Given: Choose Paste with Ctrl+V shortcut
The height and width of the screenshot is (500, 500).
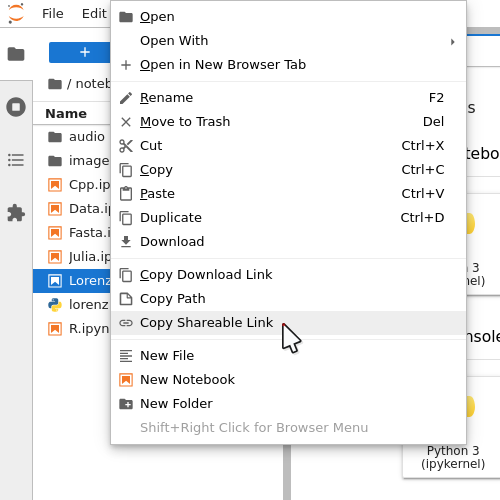Looking at the screenshot, I should [288, 194].
